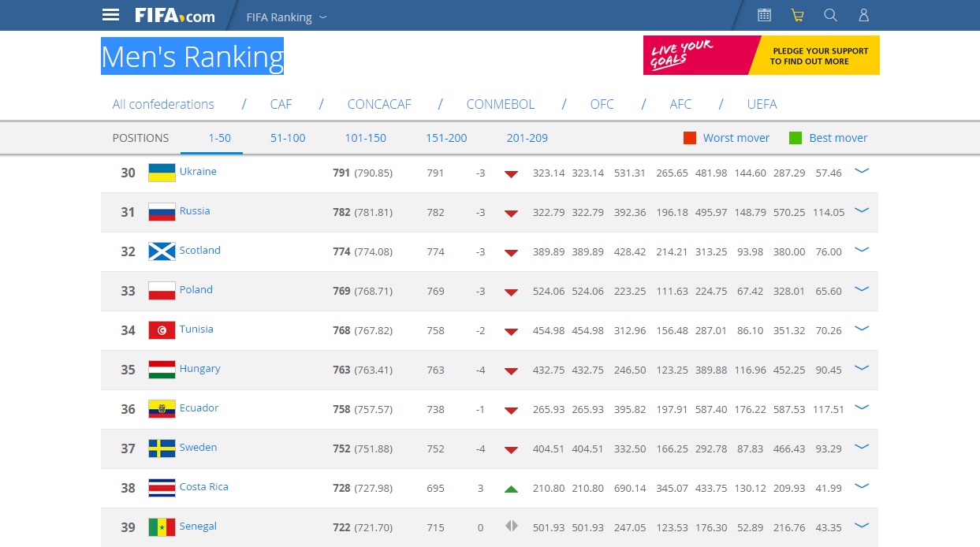Open the user account icon
Screen dimensions: 980x547
863,15
